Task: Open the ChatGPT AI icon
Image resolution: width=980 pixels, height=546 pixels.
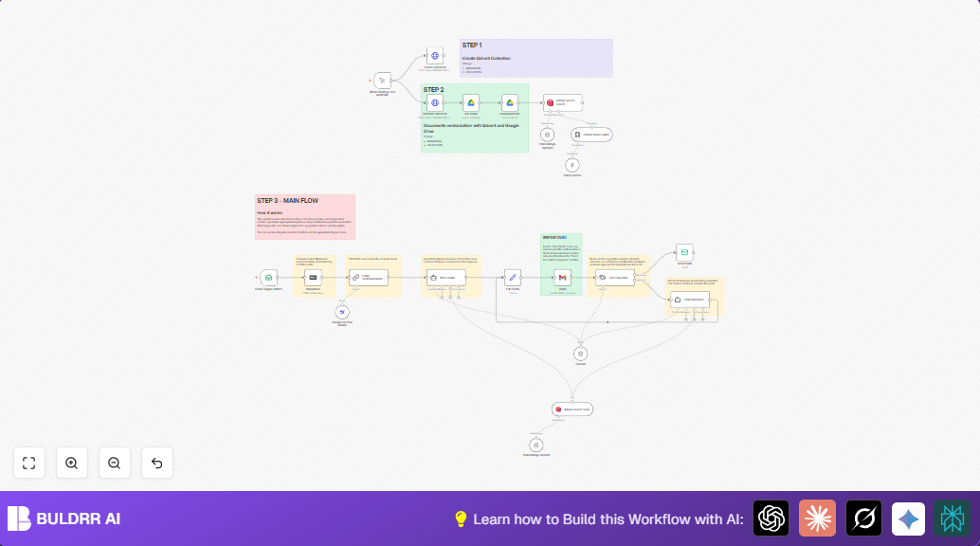Action: (771, 519)
